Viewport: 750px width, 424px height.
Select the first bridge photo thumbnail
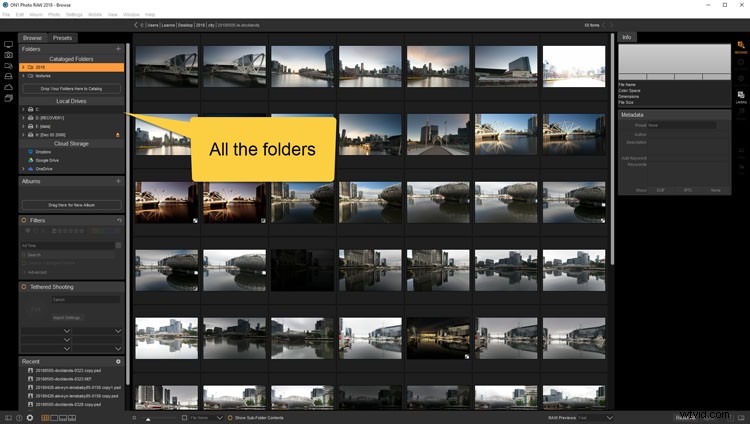click(166, 67)
